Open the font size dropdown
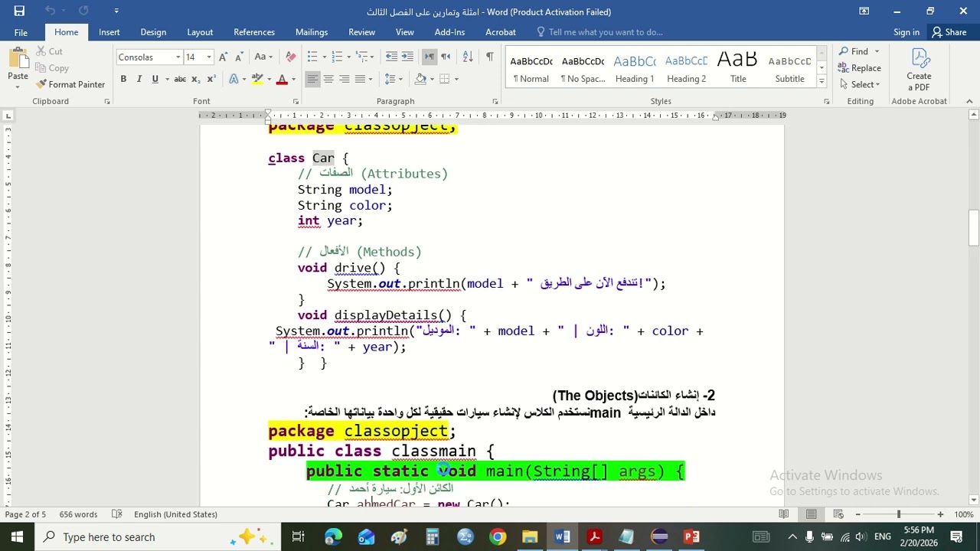This screenshot has height=551, width=980. pyautogui.click(x=210, y=57)
